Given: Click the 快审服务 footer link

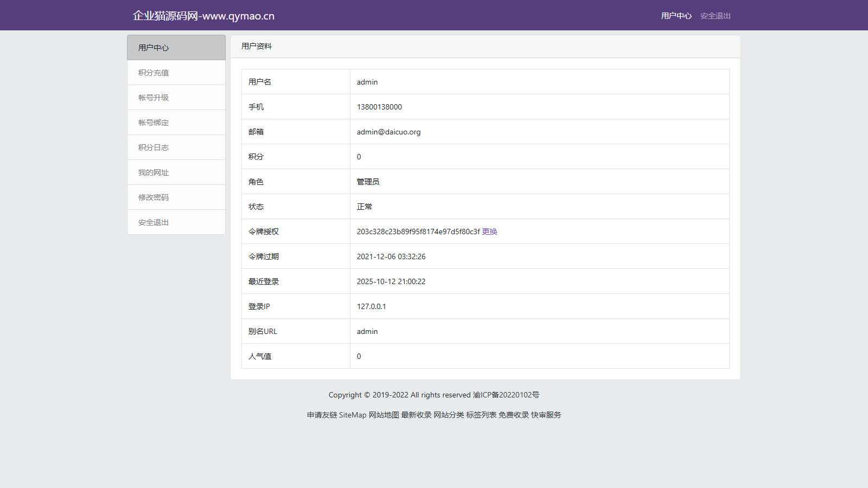Looking at the screenshot, I should (x=546, y=415).
